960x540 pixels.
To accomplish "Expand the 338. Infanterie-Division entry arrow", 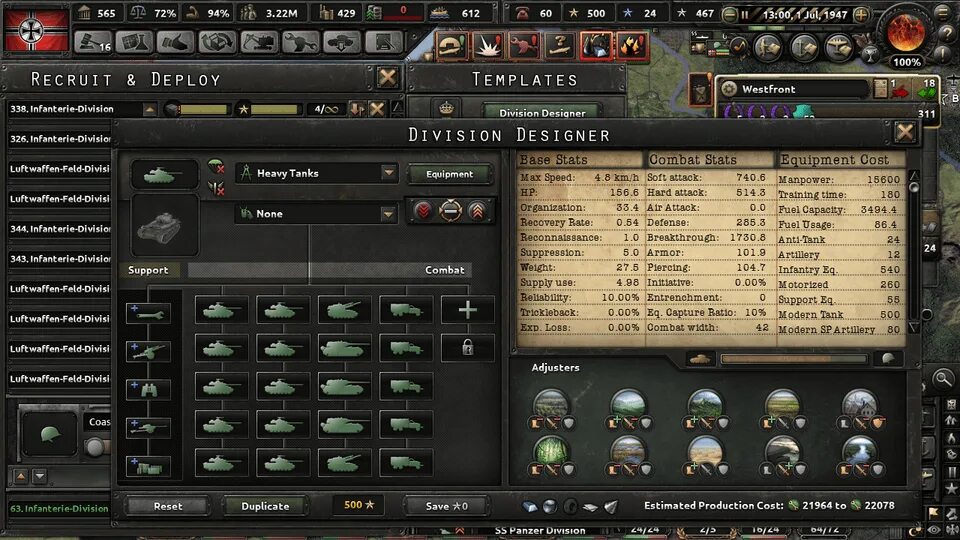I will click(149, 110).
